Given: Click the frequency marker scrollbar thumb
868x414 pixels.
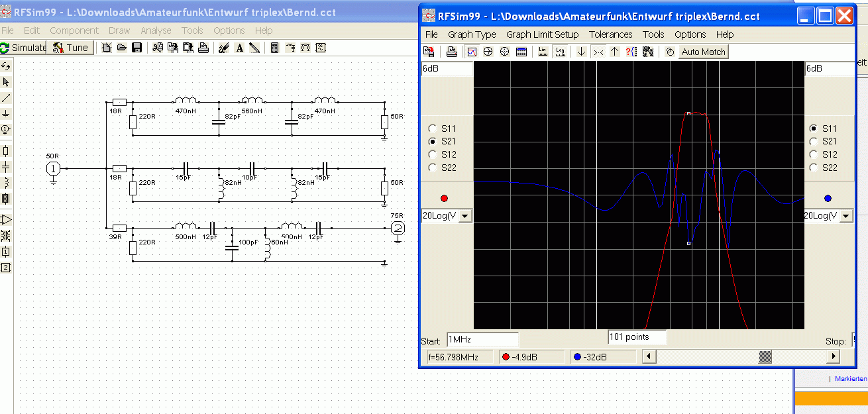Looking at the screenshot, I should pyautogui.click(x=765, y=357).
